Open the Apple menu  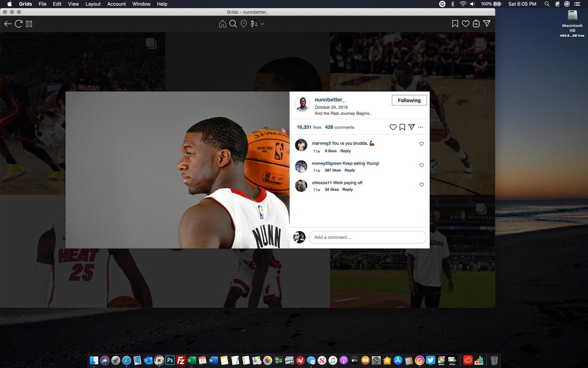click(9, 4)
